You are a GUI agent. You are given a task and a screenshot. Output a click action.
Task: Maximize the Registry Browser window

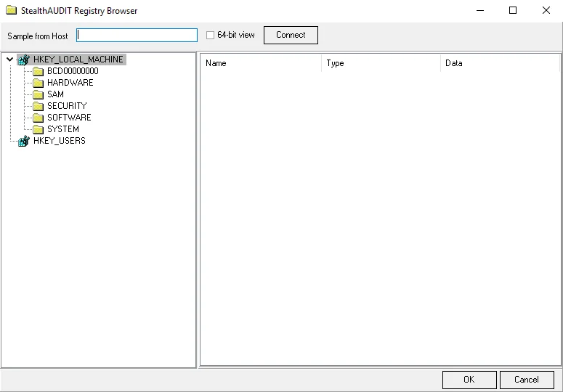513,10
